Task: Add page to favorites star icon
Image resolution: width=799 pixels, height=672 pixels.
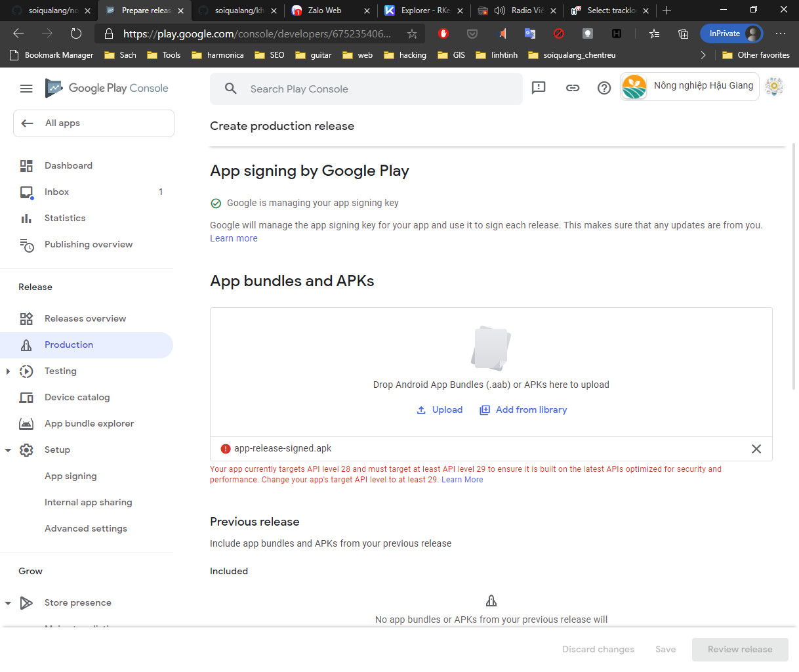Action: (x=412, y=33)
